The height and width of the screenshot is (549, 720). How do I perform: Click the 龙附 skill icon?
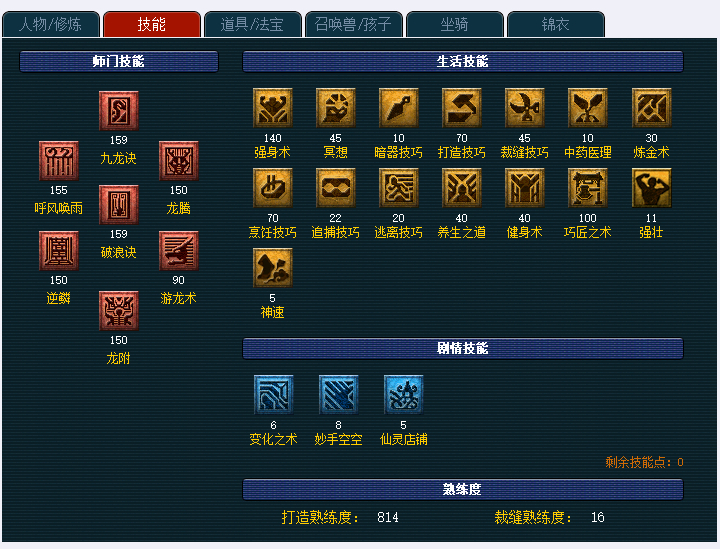click(118, 311)
